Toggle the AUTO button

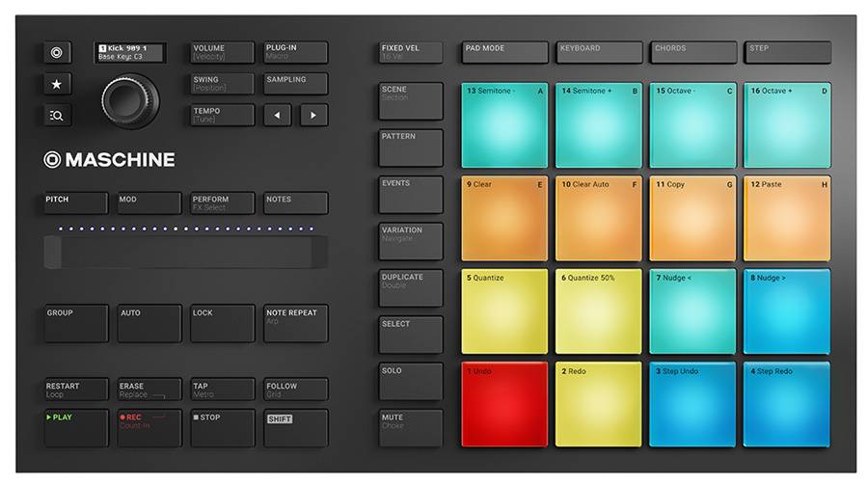pyautogui.click(x=149, y=324)
